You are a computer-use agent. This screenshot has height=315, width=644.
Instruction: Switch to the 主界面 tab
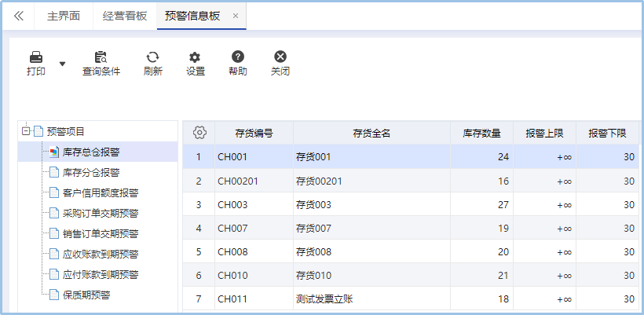click(64, 16)
